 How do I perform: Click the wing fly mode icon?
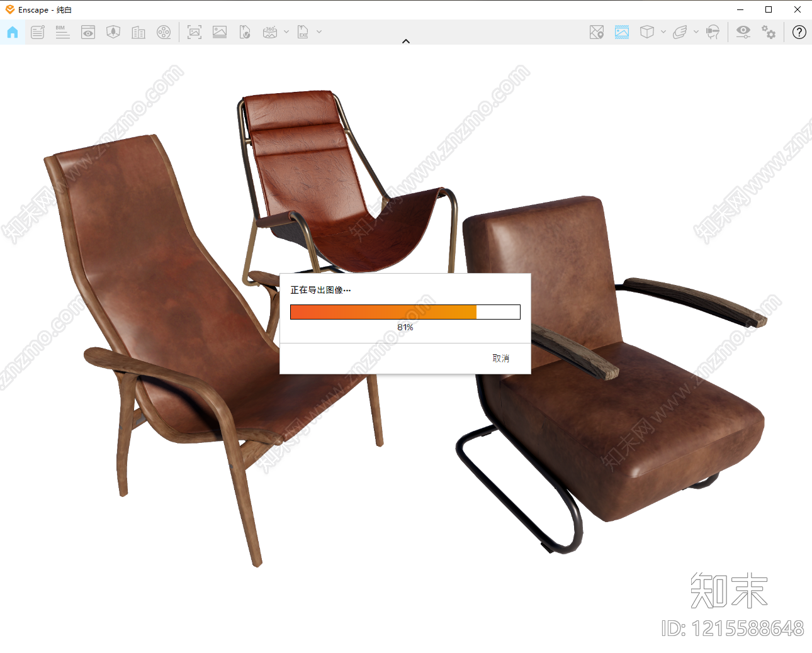point(680,32)
